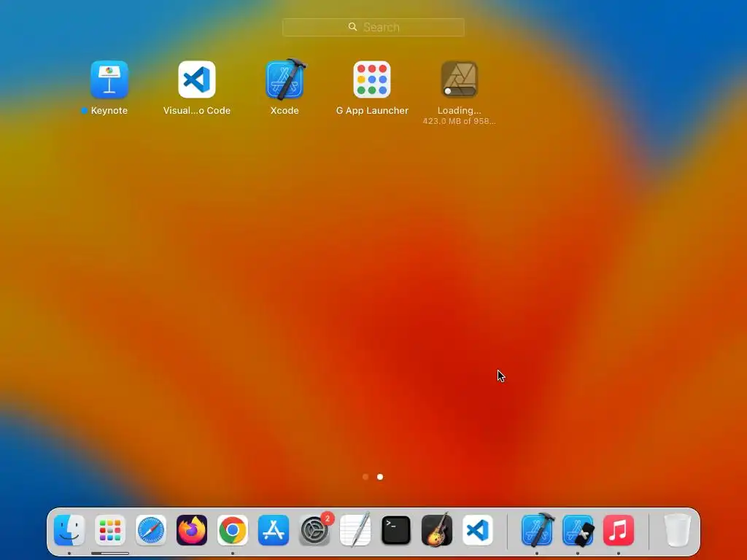Open GarageBand from the Dock
747x560 pixels.
[437, 530]
